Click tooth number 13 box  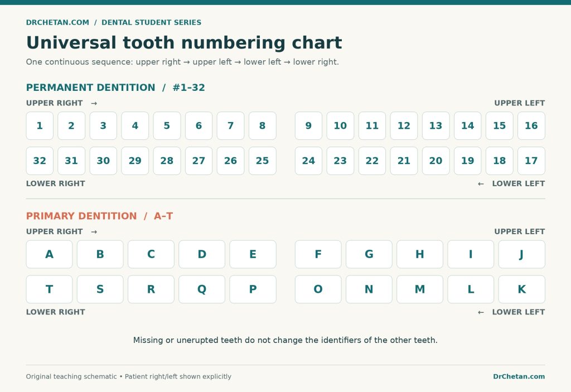tap(436, 125)
